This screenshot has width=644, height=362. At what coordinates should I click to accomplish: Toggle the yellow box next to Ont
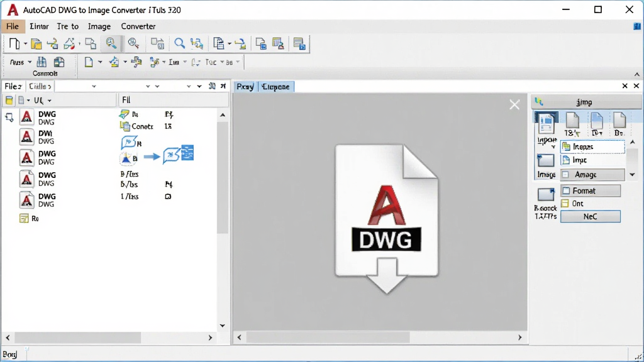565,203
